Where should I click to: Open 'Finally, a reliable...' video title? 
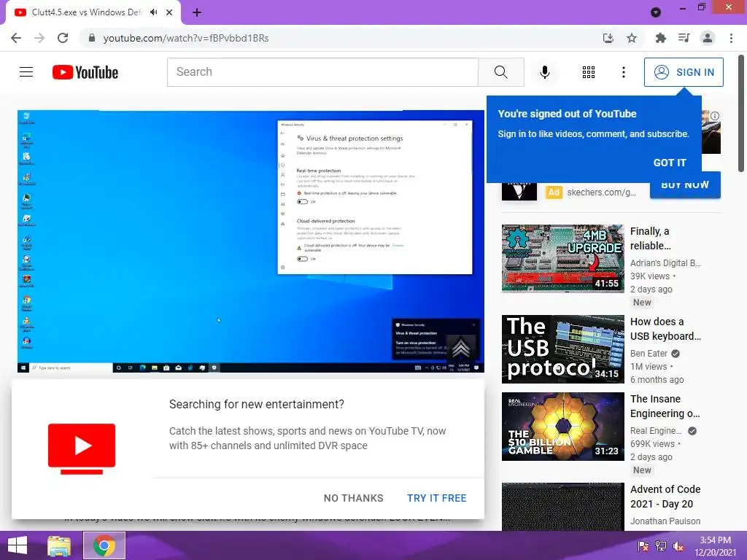[650, 238]
